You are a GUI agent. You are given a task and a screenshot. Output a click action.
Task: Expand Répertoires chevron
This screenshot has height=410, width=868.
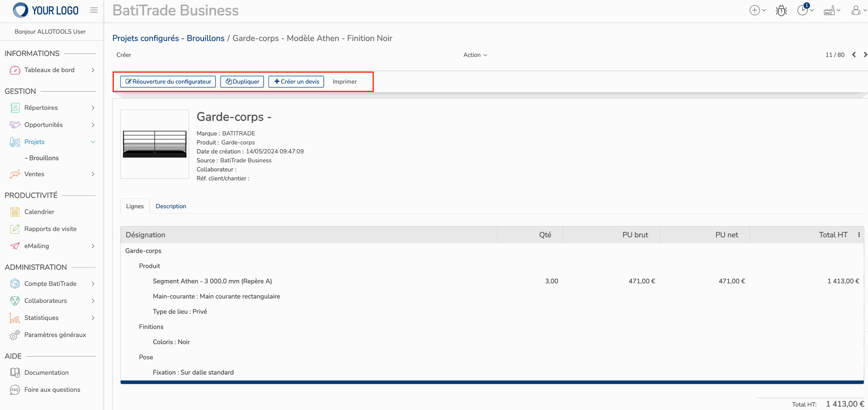93,108
